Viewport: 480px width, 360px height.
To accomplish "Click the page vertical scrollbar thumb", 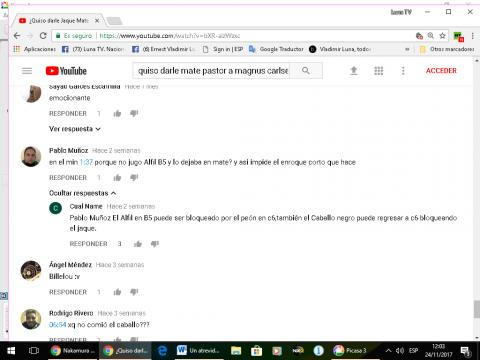I will [477, 309].
